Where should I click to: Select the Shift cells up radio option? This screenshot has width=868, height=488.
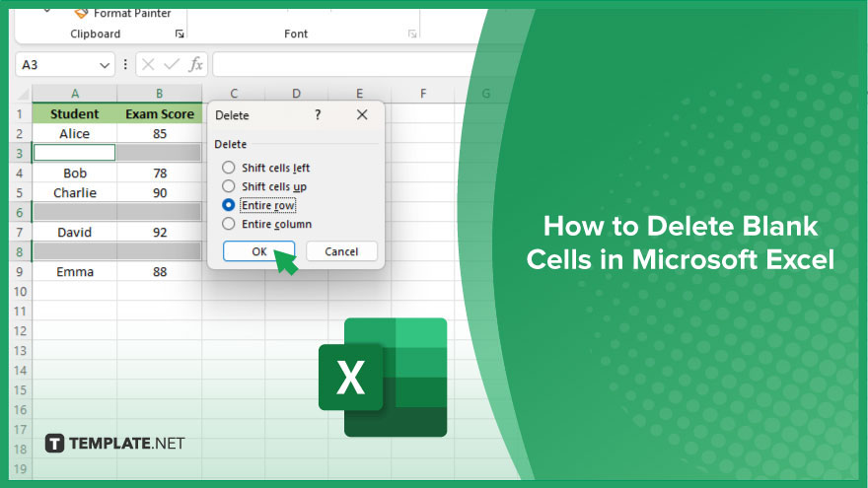pos(228,186)
